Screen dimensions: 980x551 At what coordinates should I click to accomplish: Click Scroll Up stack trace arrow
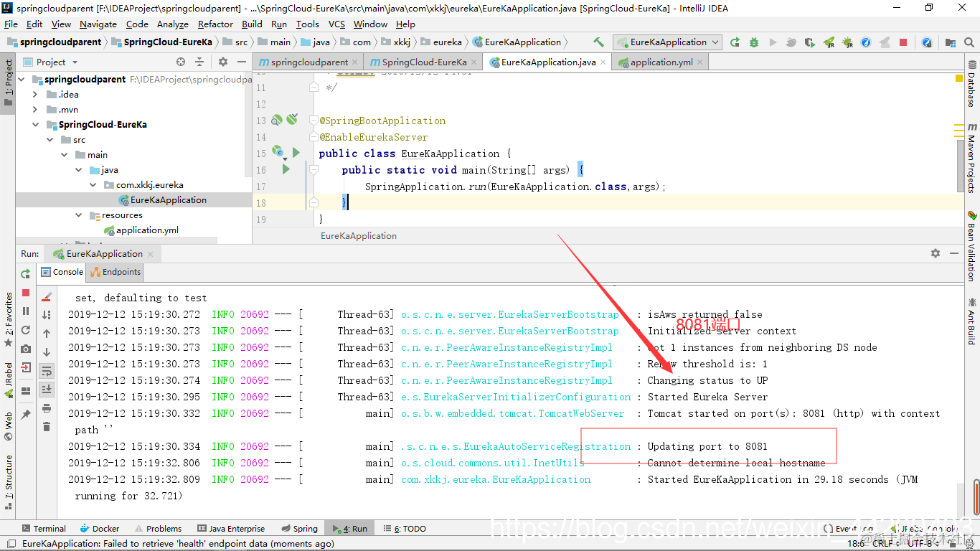point(47,334)
